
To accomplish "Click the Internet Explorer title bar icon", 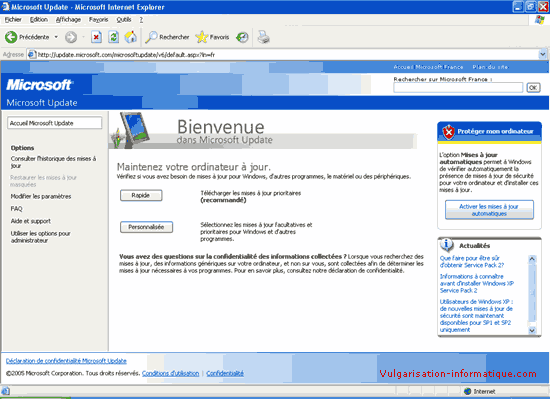I will point(5,7).
